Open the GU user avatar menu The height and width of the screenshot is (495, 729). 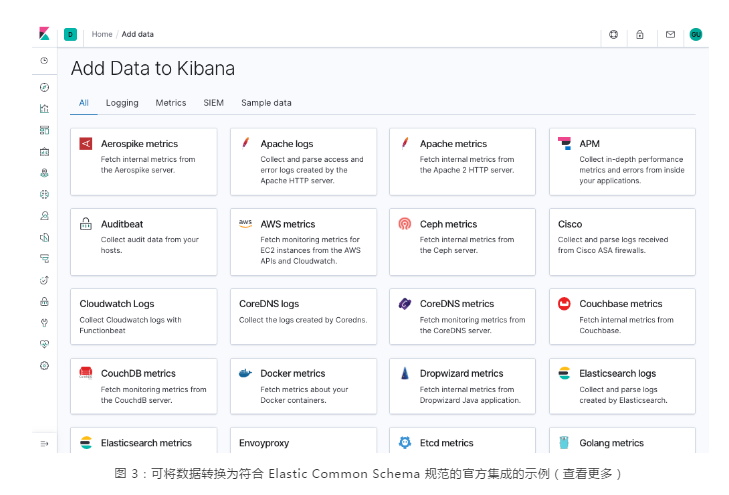[696, 34]
